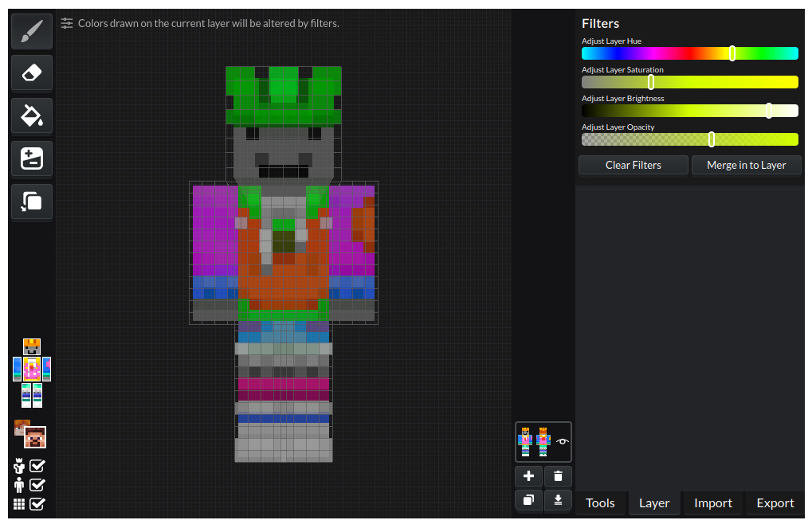Viewport: 812px width, 524px height.
Task: Click the Merge in to Layer button
Action: tap(746, 165)
